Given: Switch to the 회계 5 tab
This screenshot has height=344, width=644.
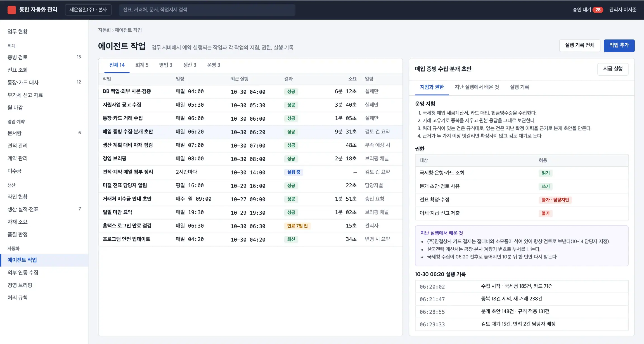Looking at the screenshot, I should (x=142, y=65).
